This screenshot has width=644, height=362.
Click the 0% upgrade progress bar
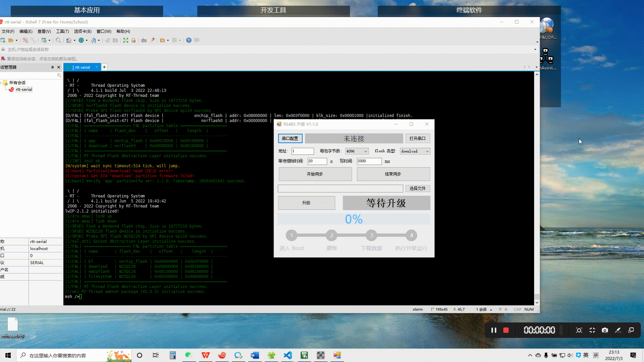[x=354, y=219]
